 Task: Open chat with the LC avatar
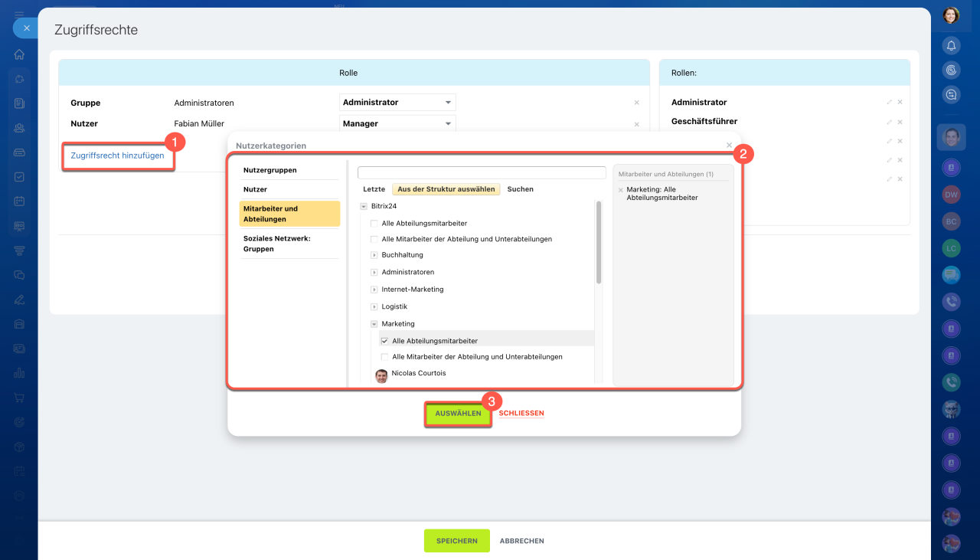point(951,248)
